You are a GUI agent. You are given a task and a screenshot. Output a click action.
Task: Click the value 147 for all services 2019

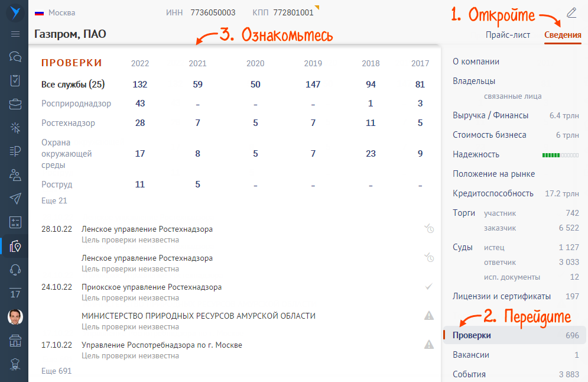click(x=313, y=85)
